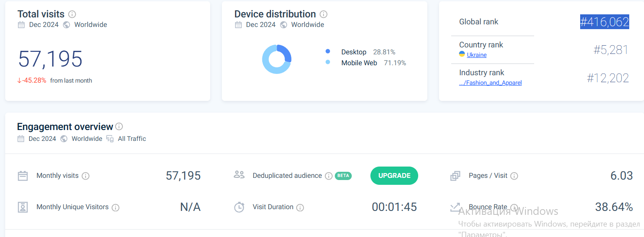Click the info icon next to Deduplicated audience

pos(329,176)
